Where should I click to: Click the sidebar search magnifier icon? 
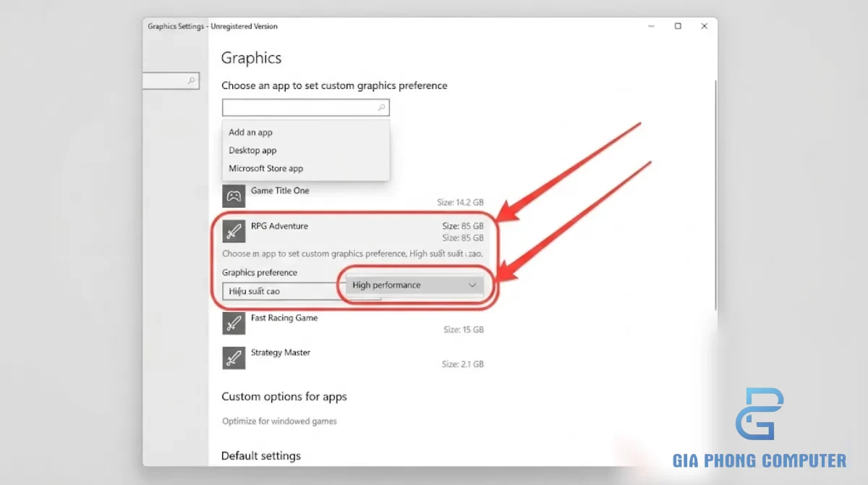[192, 81]
